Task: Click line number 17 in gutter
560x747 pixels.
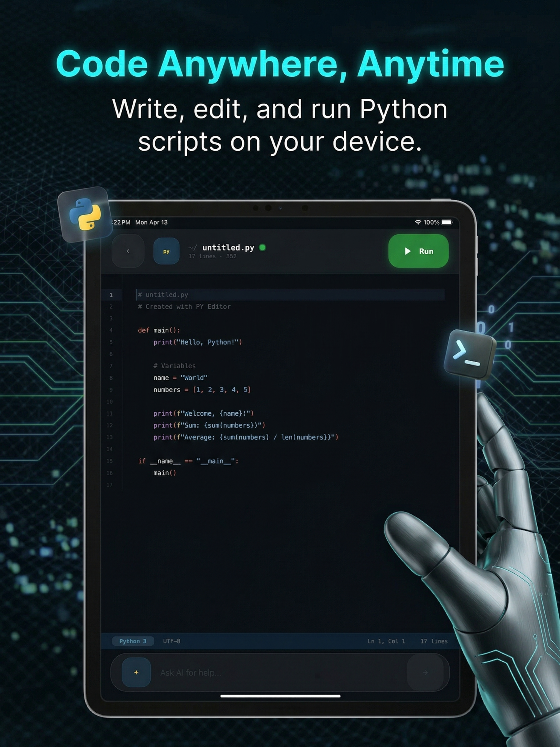Action: pyautogui.click(x=109, y=485)
